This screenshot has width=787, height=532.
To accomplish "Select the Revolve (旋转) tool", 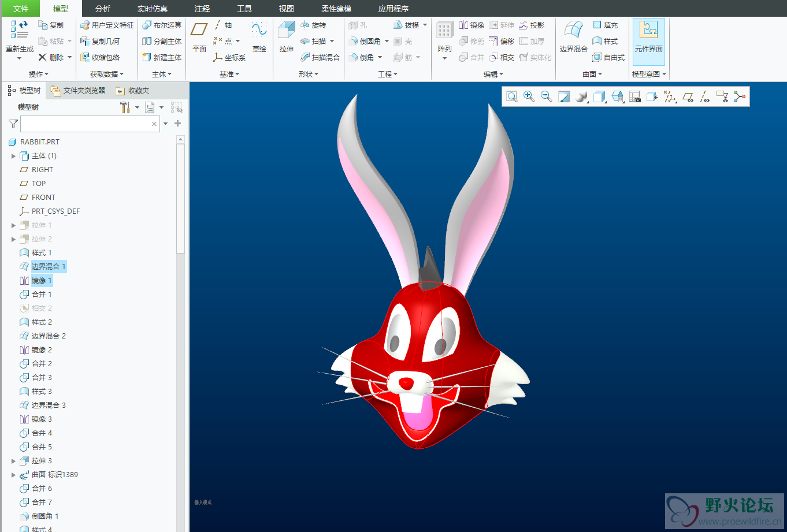I will [313, 25].
